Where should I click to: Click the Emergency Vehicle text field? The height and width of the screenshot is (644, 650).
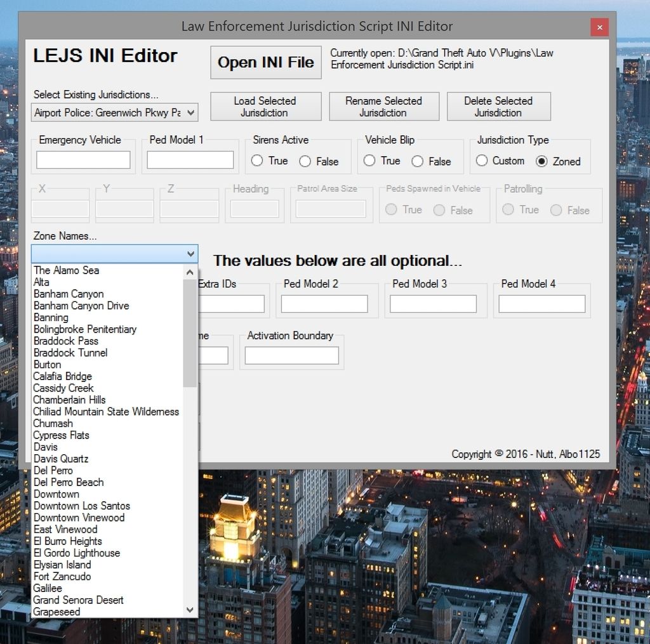83,160
